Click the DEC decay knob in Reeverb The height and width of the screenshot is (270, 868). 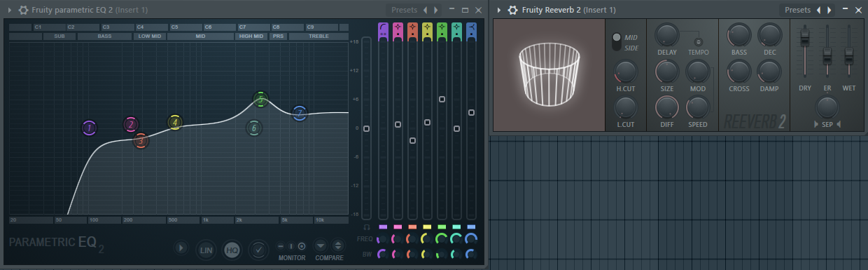[x=769, y=34]
